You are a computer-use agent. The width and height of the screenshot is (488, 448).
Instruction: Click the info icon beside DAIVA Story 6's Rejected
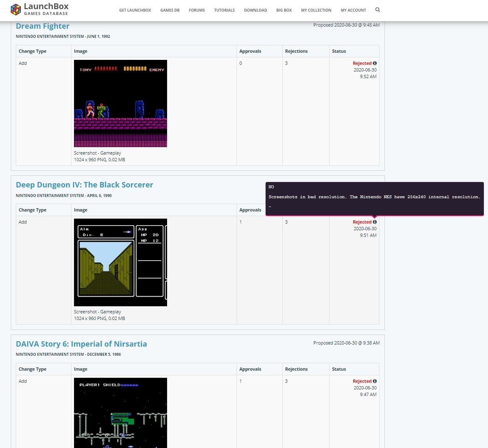pyautogui.click(x=375, y=381)
